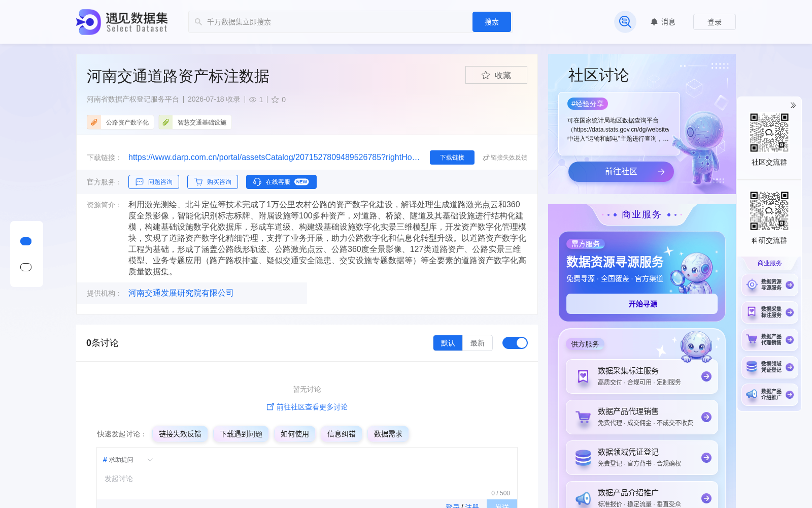Click the view count eye icon

253,100
